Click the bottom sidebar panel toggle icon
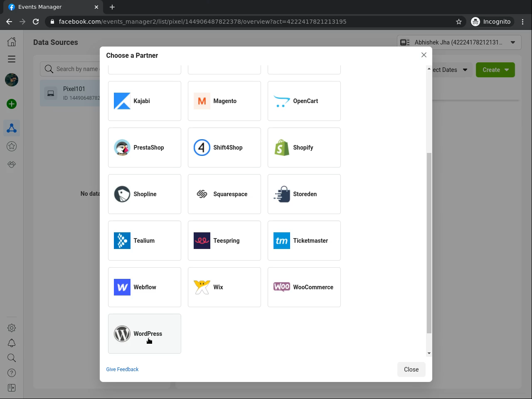This screenshot has height=399, width=532. pyautogui.click(x=12, y=388)
